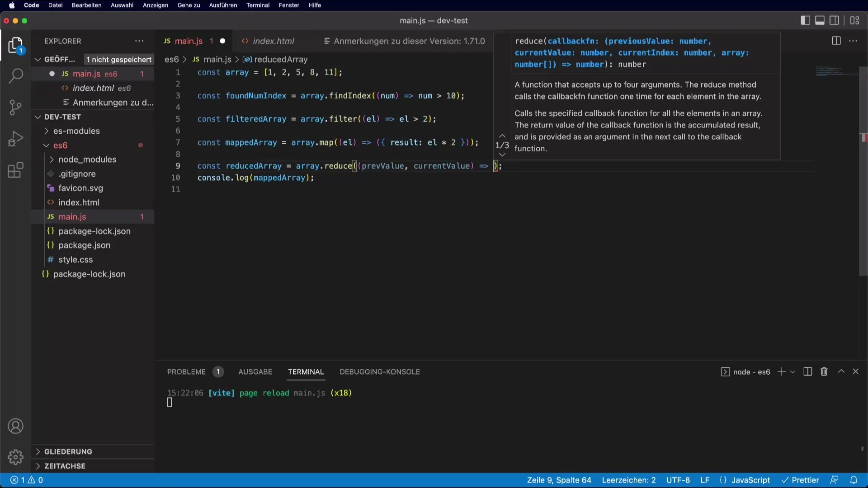Screen dimensions: 868x488
Task: Open the DEBUGGING-KONSOLE panel tab
Action: pyautogui.click(x=380, y=372)
